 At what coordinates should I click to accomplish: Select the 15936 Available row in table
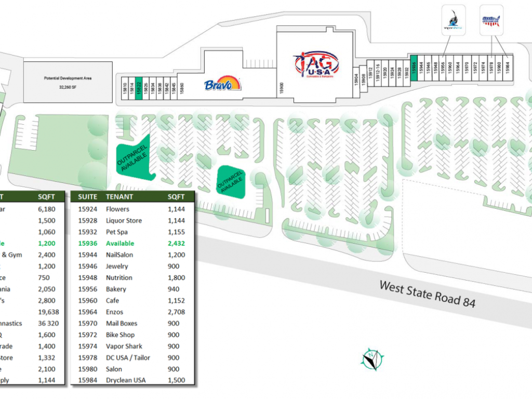[131, 244]
